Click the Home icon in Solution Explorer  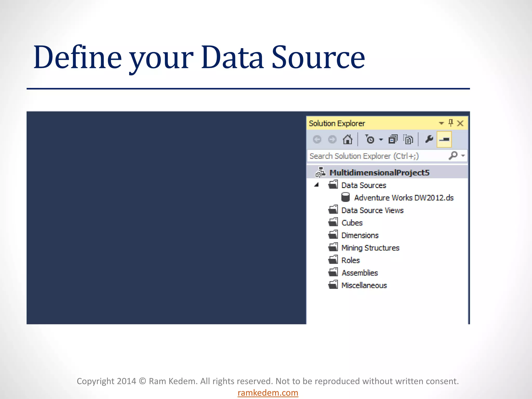click(x=348, y=139)
